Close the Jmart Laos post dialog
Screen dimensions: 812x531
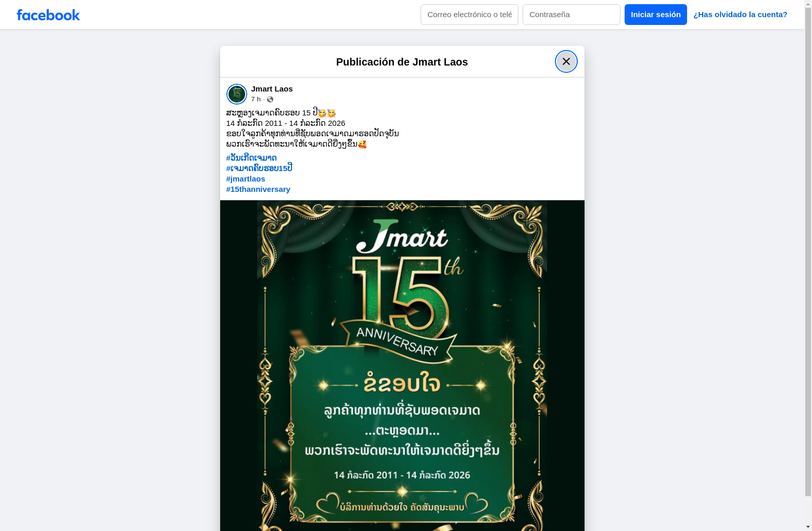[x=566, y=61]
